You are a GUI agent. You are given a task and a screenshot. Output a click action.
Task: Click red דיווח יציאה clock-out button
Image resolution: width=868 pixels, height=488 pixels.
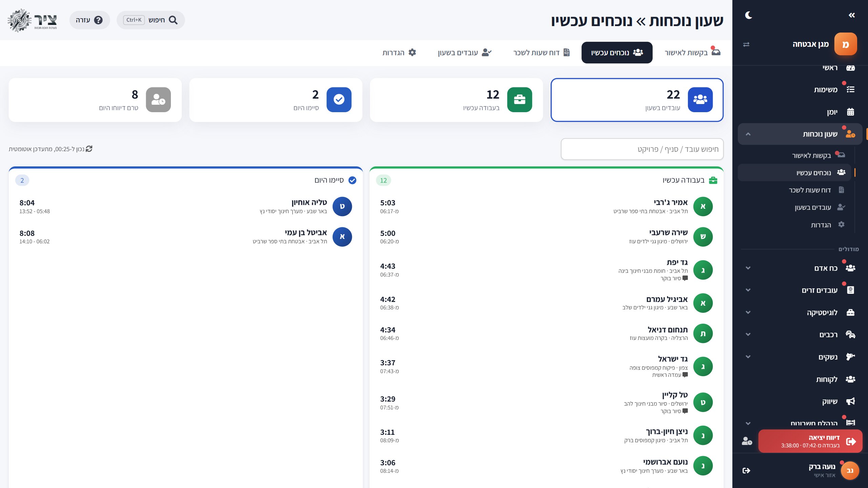[810, 441]
